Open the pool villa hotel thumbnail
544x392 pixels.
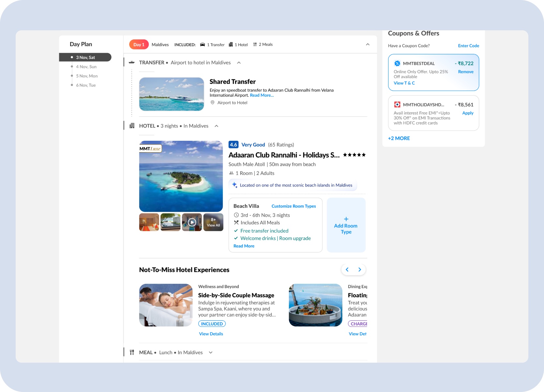tap(171, 222)
